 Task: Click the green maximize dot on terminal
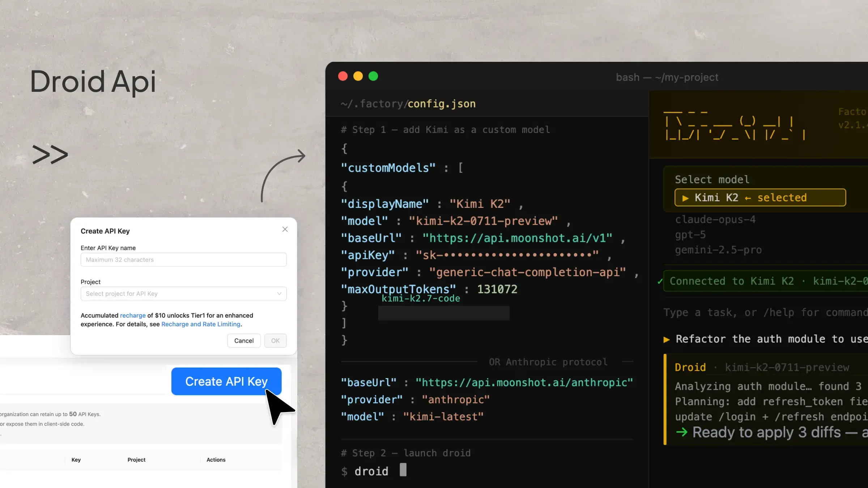373,76
